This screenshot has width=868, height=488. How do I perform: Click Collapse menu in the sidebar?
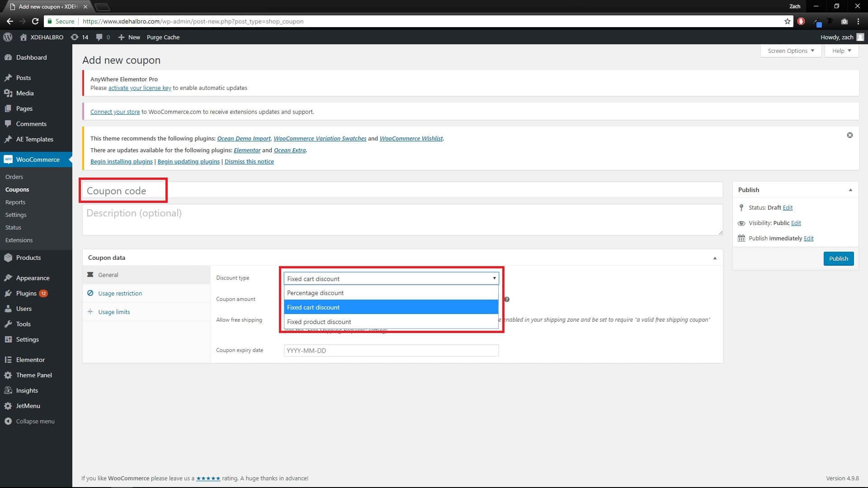click(36, 421)
